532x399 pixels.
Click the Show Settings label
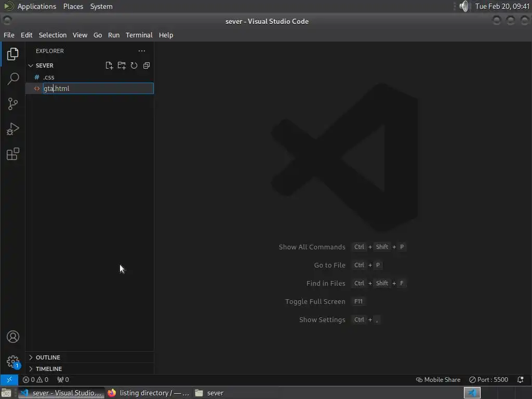click(x=322, y=320)
